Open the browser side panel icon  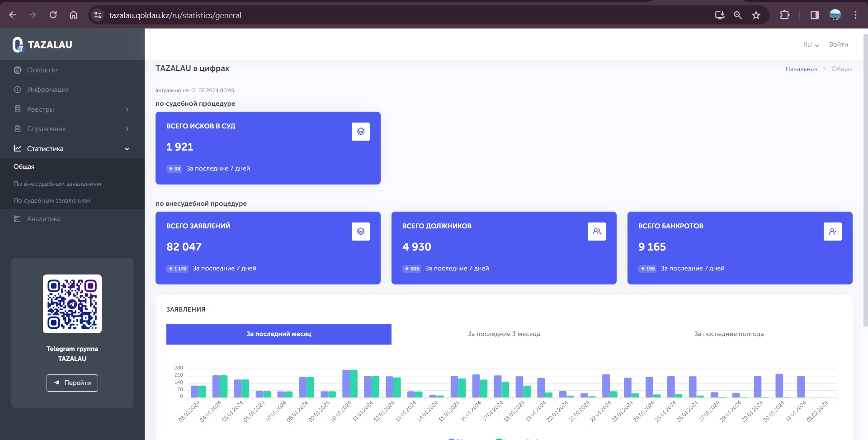point(815,15)
